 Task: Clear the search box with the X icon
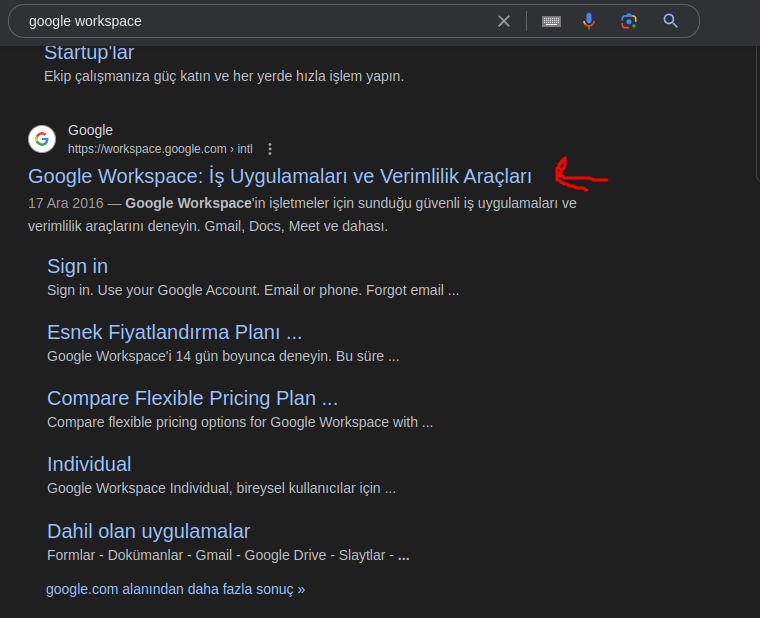pos(504,21)
